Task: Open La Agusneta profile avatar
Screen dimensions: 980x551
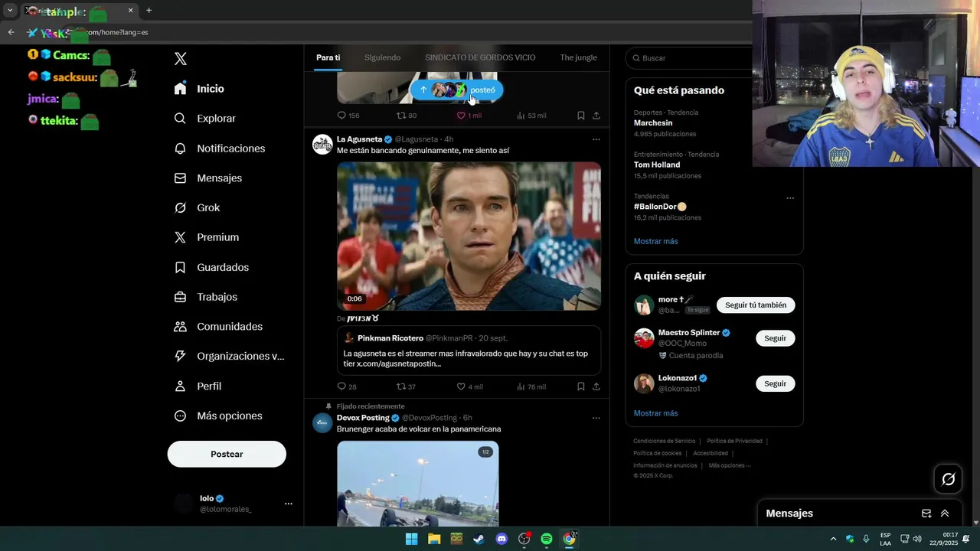Action: [x=322, y=144]
